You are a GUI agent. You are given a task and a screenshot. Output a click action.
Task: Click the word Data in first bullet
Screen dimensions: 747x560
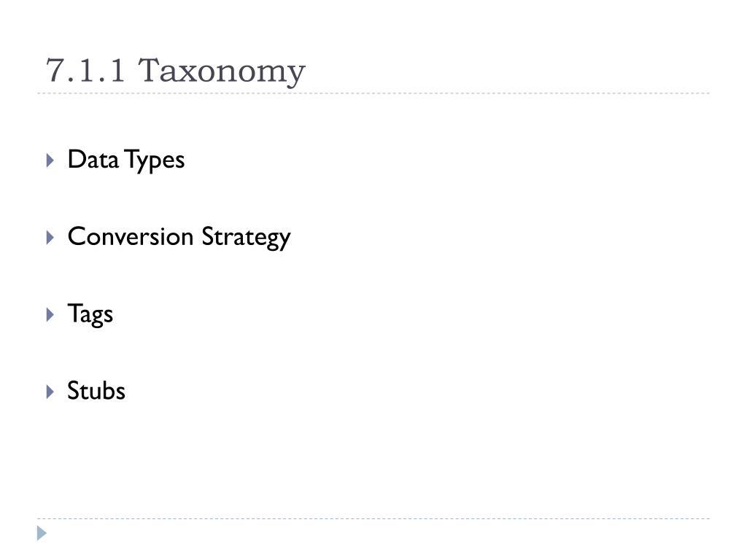pos(93,160)
